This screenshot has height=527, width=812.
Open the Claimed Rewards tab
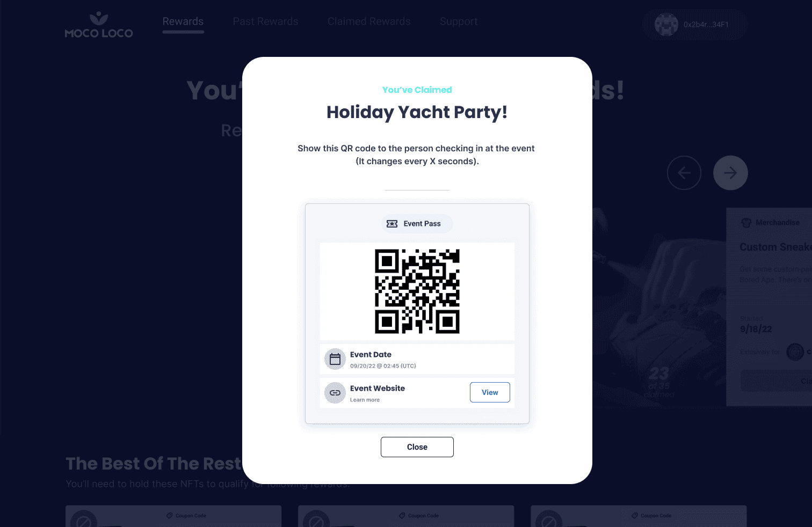369,21
